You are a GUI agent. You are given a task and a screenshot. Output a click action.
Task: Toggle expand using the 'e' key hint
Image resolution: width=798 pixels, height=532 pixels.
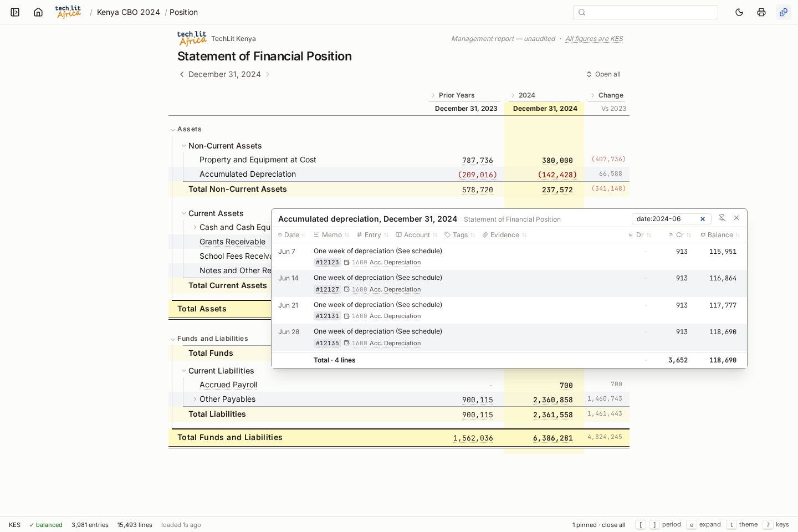click(692, 525)
